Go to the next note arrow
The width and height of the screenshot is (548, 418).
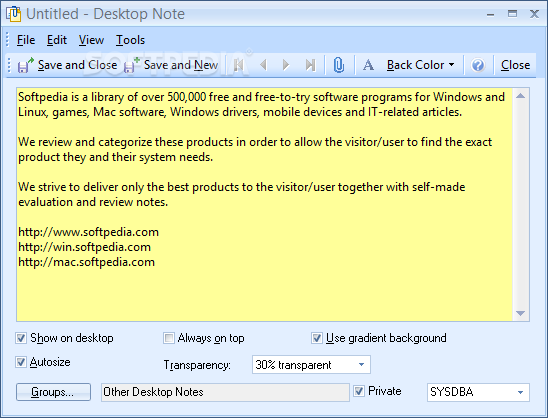tap(286, 65)
